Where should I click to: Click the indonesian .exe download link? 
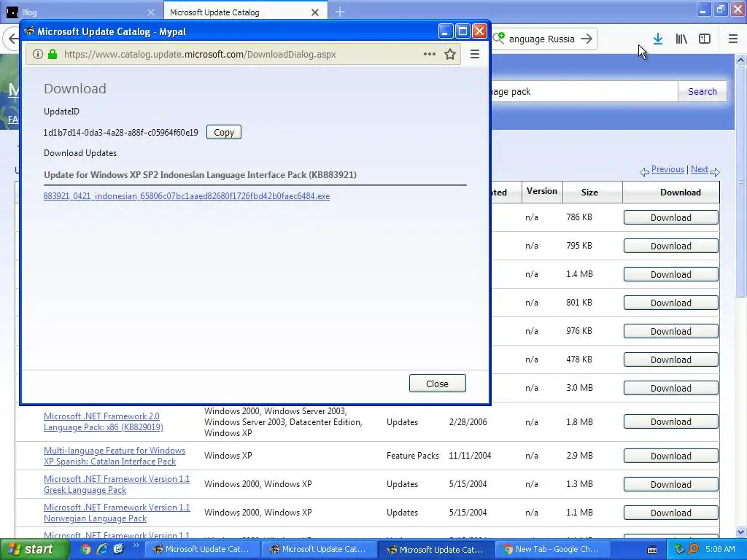(186, 196)
